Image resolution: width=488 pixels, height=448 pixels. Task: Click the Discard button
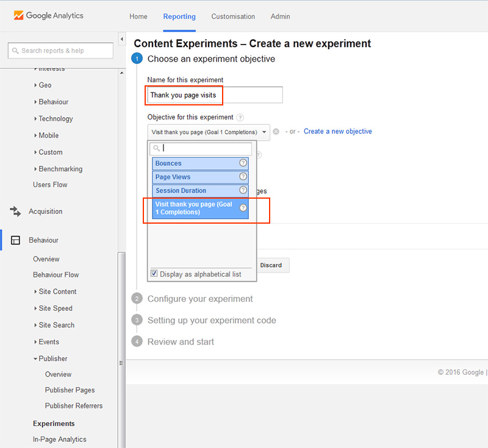[271, 265]
